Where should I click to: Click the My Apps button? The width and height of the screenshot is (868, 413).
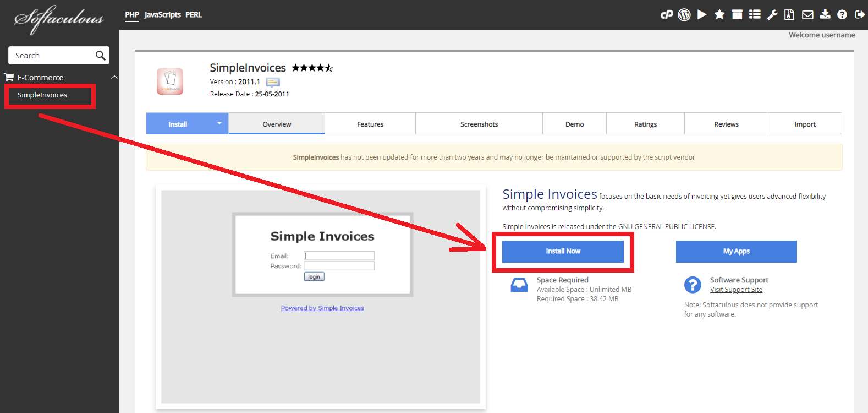click(x=736, y=251)
